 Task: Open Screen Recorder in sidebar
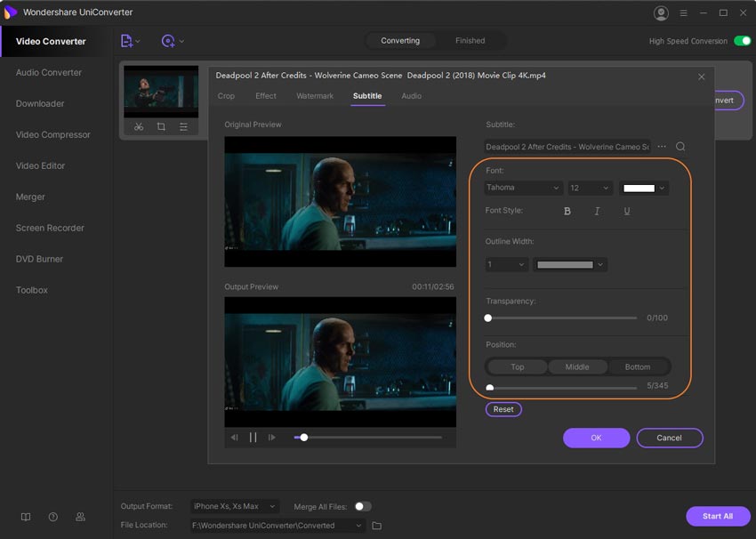pyautogui.click(x=50, y=228)
